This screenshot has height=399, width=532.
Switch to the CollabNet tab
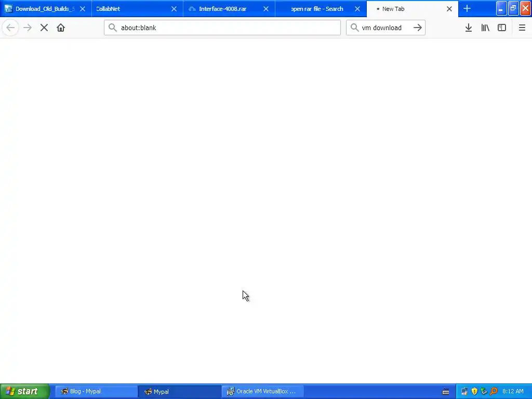pos(137,9)
